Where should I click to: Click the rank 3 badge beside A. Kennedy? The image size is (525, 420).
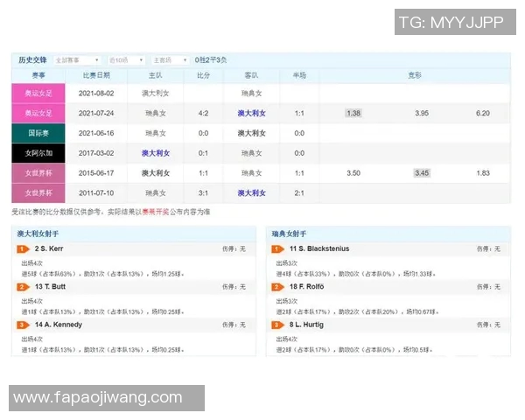point(22,325)
